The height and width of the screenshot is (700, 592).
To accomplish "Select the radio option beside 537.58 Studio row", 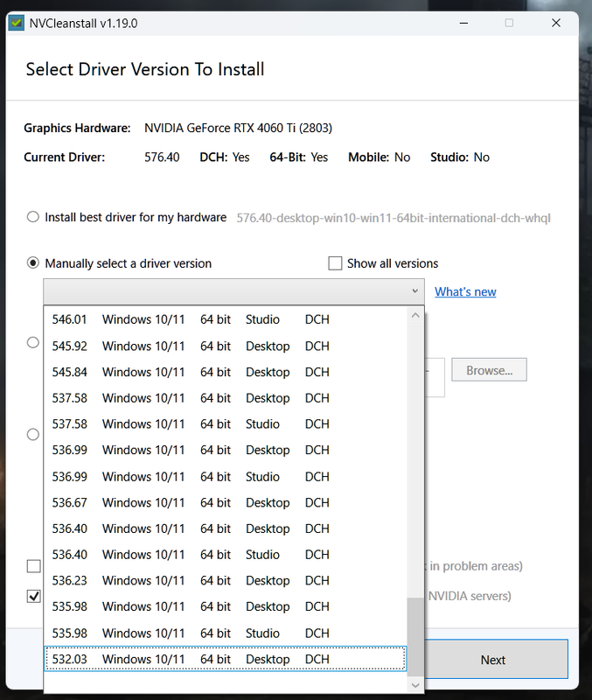I will (x=33, y=434).
